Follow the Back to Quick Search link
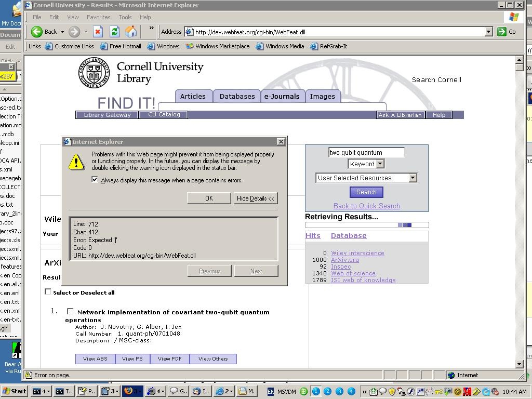 pyautogui.click(x=366, y=206)
